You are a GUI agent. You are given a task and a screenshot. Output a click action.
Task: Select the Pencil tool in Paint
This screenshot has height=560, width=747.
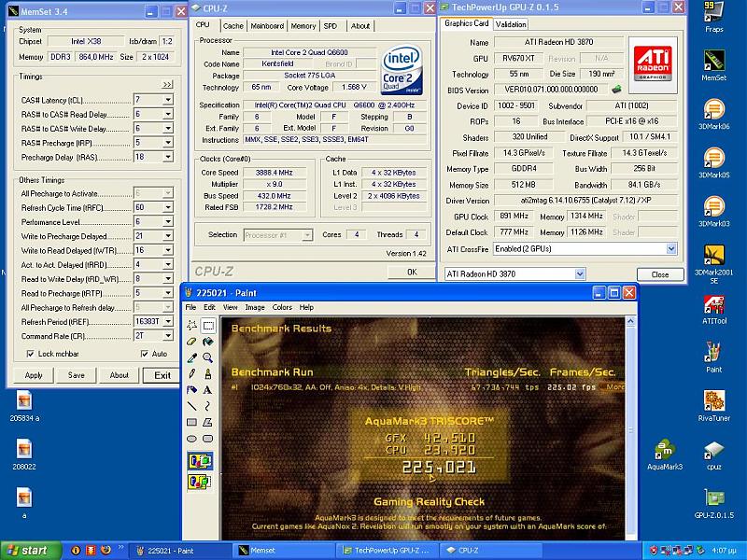(192, 374)
